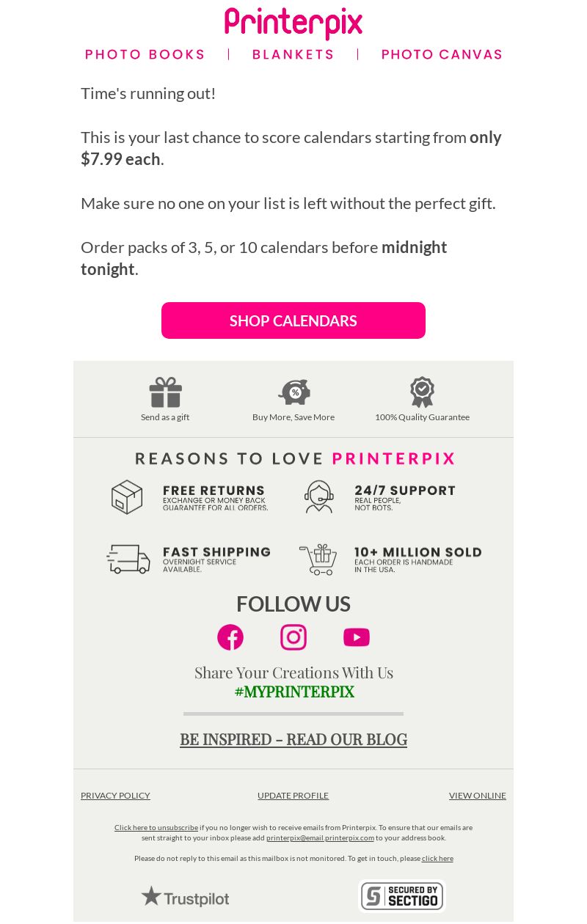Open the Blankets menu item
Screen dimensions: 587x924
293,54
